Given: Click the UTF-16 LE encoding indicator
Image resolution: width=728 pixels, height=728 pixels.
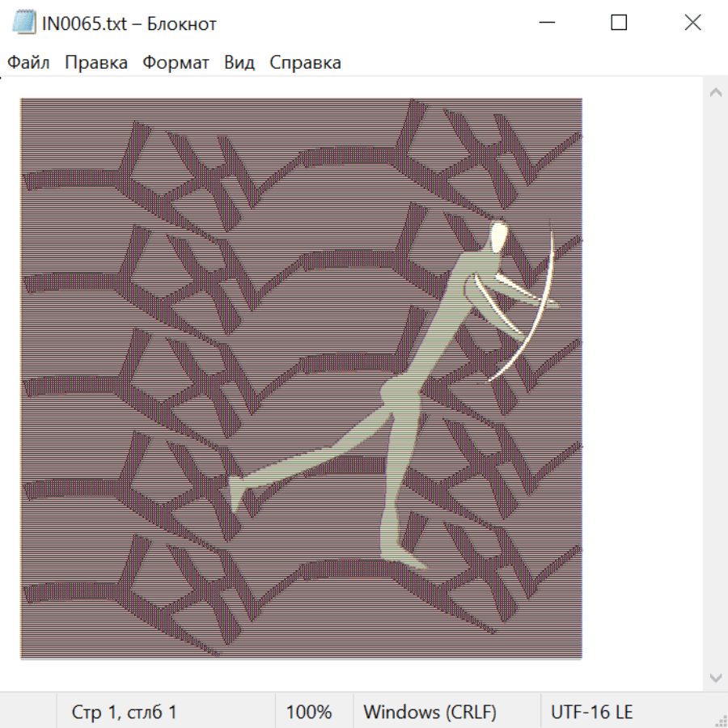Looking at the screenshot, I should pyautogui.click(x=591, y=713).
